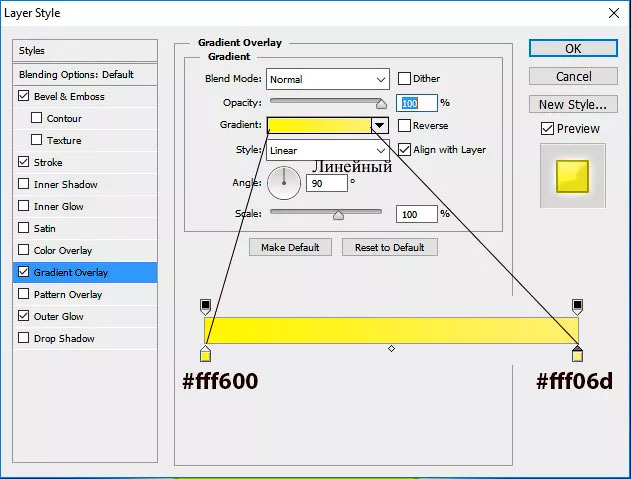The width and height of the screenshot is (631, 479).
Task: Click the Angle value field showing 90
Action: [326, 183]
